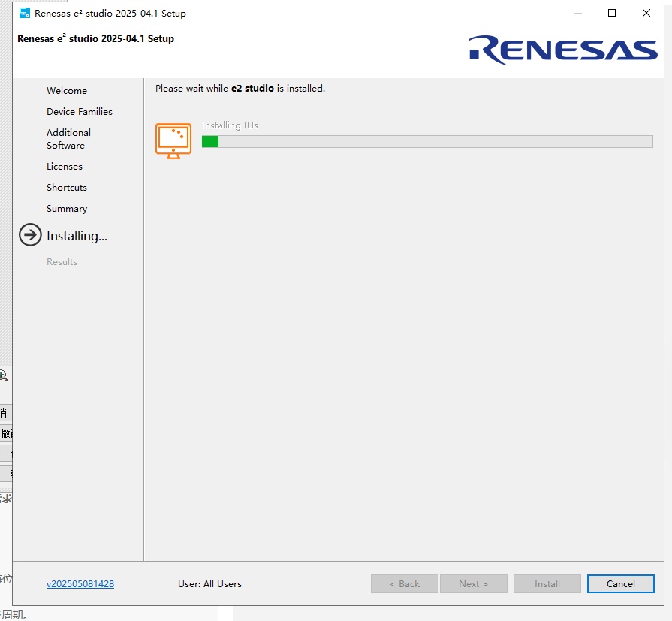
Task: Click the bold "Renesas e² studio 2025-04.1 Setup" heading
Action: [95, 38]
